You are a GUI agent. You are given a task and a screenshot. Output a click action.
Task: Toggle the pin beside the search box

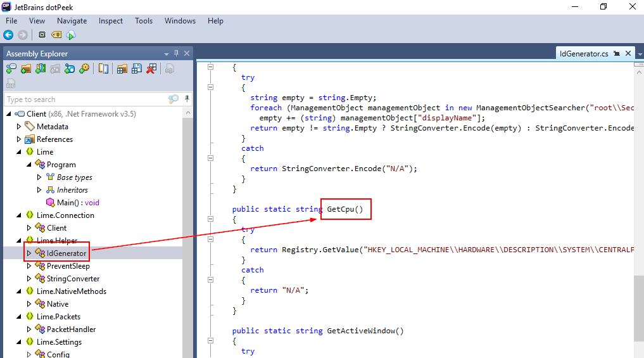coord(187,99)
